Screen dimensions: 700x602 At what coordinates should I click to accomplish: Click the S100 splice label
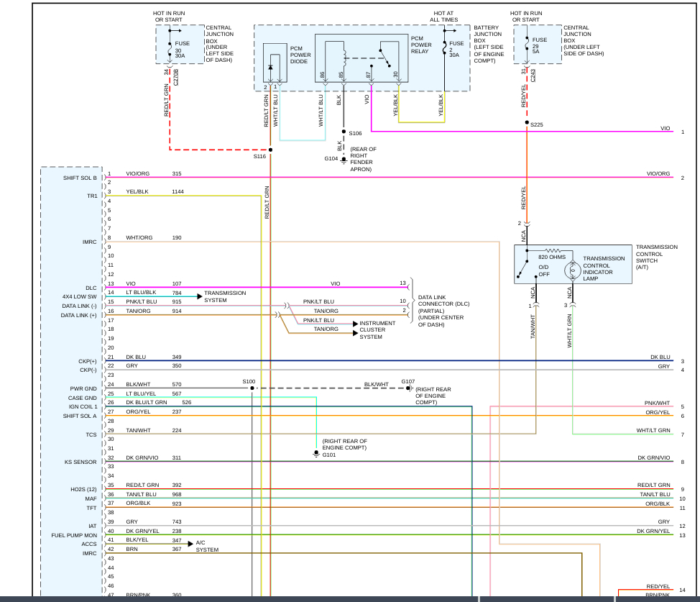249,382
